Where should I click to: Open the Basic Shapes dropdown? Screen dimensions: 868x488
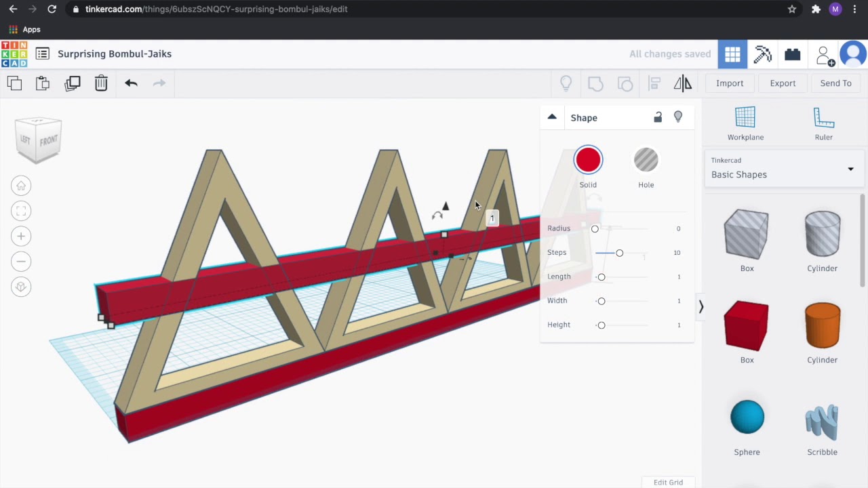pos(783,168)
